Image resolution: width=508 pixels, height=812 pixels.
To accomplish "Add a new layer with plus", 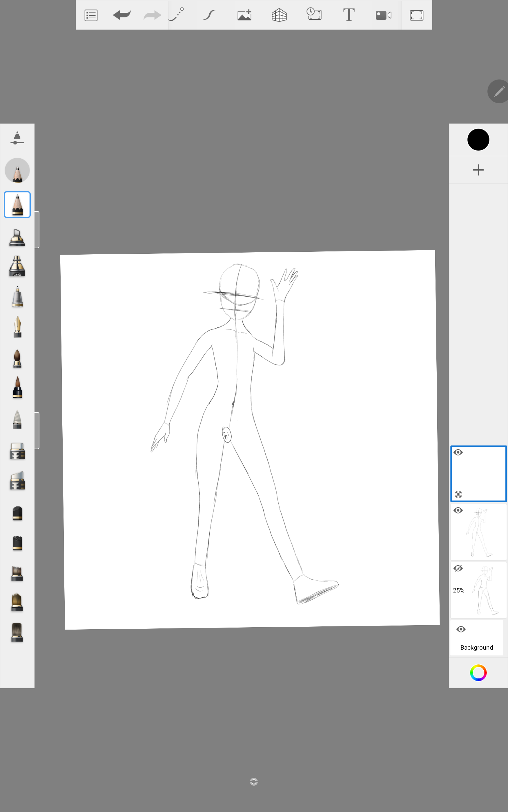I will tap(478, 170).
